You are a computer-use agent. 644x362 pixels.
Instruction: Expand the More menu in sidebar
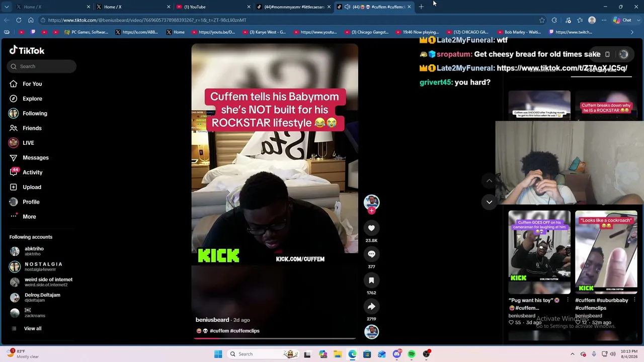tap(29, 217)
